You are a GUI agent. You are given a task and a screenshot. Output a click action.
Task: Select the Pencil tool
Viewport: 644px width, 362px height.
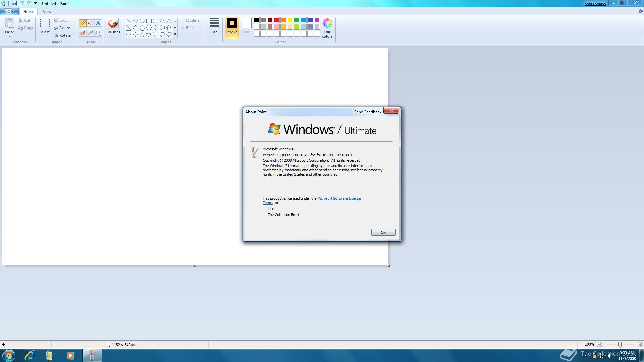pos(83,23)
